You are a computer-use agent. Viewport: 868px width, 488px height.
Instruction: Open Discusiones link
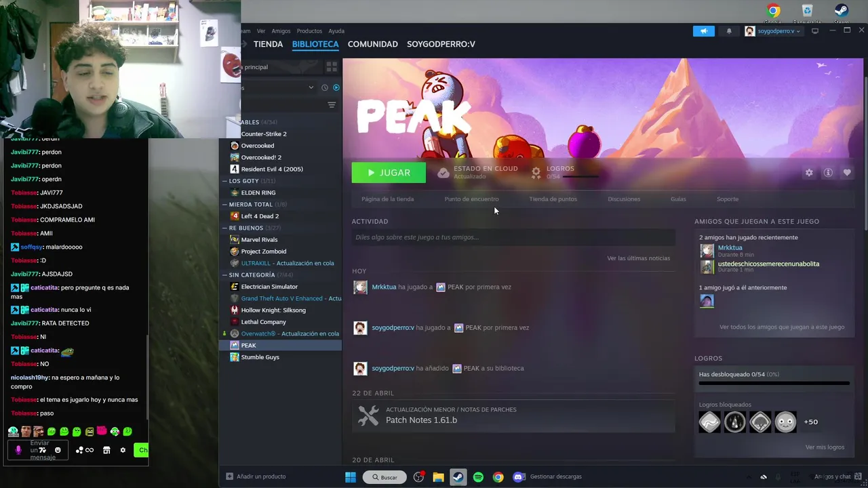pyautogui.click(x=624, y=199)
